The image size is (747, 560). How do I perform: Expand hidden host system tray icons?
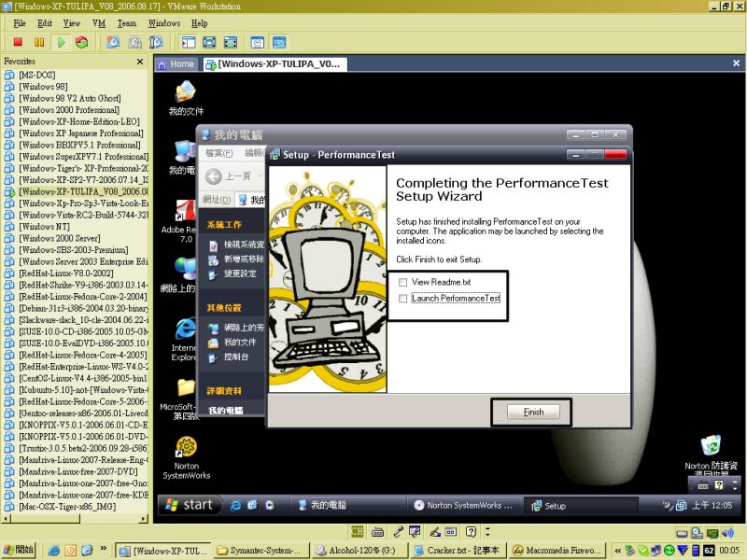pos(617,551)
